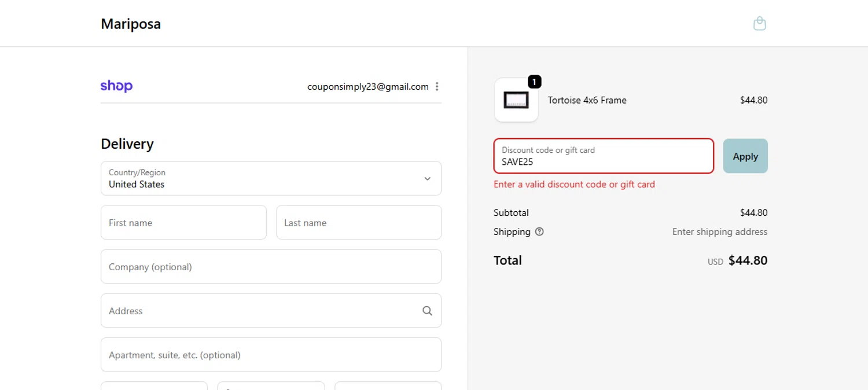The width and height of the screenshot is (868, 390).
Task: Click the quantity badge on the frame
Action: pyautogui.click(x=534, y=82)
